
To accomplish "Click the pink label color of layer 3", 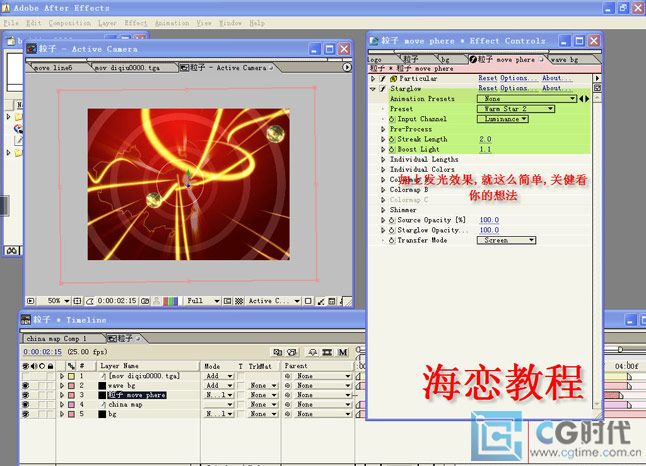I will coord(69,395).
